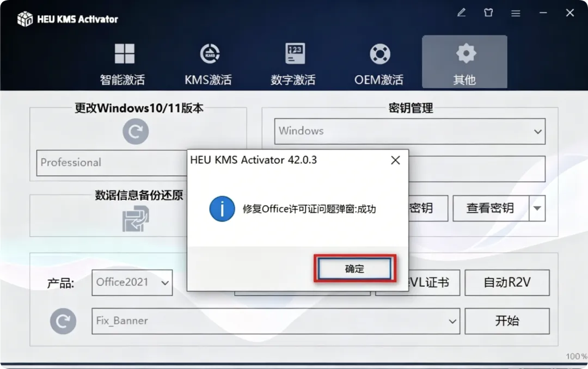The width and height of the screenshot is (588, 369).
Task: Click the VL证书 button
Action: [433, 282]
